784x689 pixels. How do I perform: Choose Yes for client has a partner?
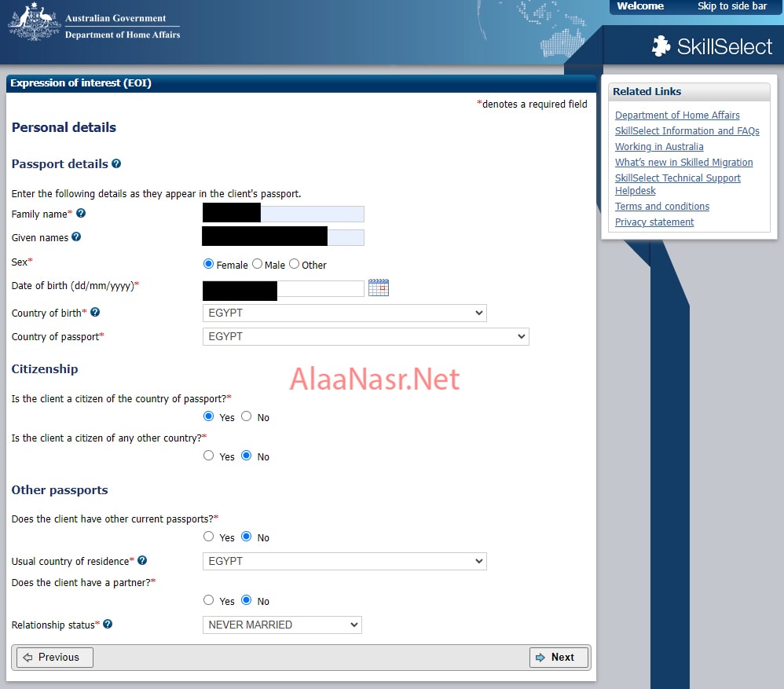[209, 600]
